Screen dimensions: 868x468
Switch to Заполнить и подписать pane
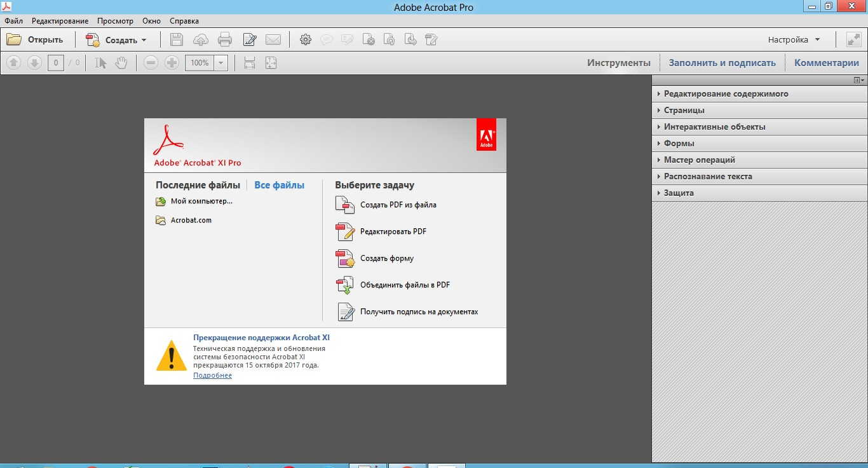(722, 62)
